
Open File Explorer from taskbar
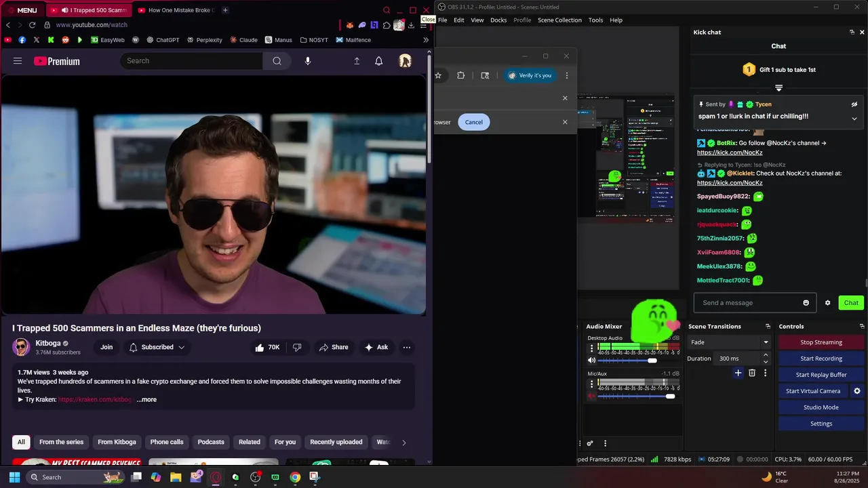click(176, 477)
